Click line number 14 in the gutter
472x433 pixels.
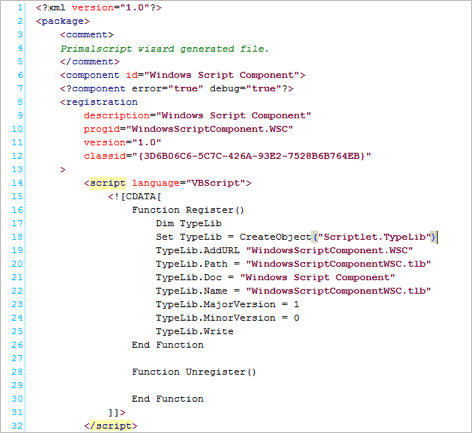coord(17,183)
